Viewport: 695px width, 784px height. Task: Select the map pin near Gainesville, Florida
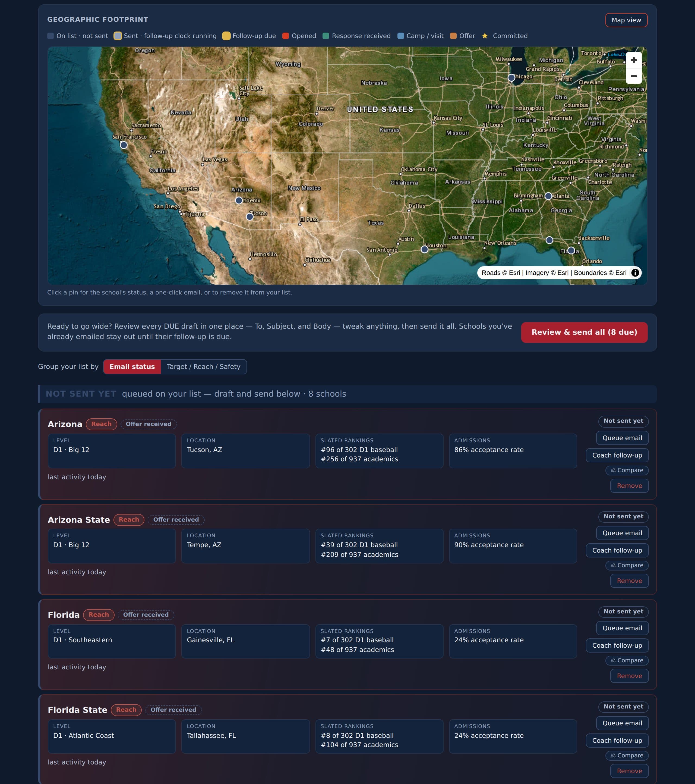(x=571, y=250)
